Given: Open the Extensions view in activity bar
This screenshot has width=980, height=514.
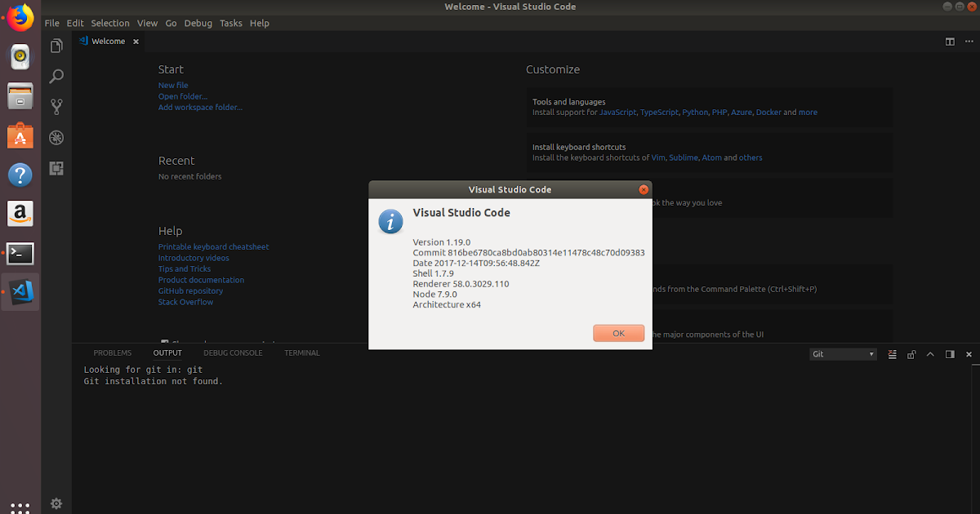Looking at the screenshot, I should (56, 168).
